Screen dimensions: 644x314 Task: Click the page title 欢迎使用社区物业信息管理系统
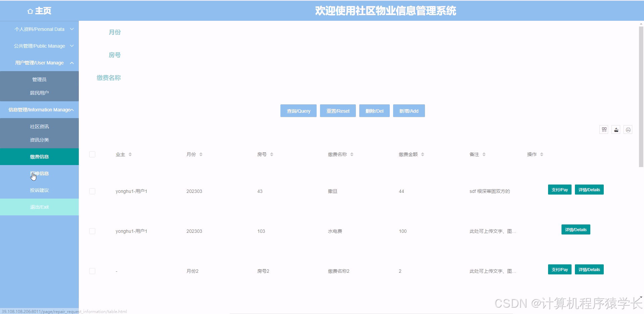[385, 11]
